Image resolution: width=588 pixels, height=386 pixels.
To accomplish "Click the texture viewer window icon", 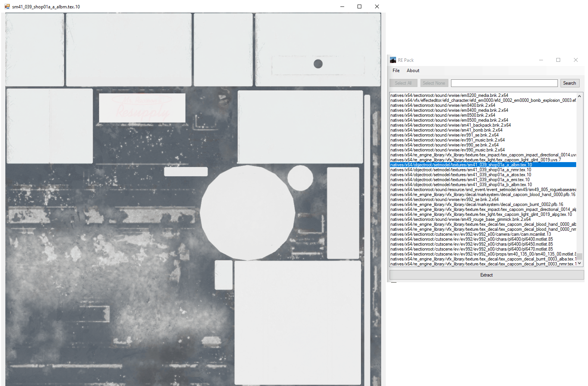I will pos(7,6).
